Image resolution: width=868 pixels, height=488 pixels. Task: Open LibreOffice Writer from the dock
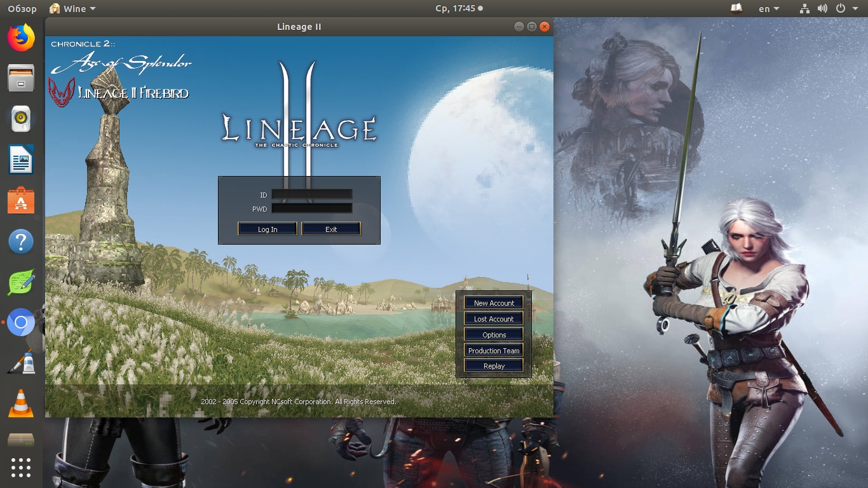click(x=21, y=159)
